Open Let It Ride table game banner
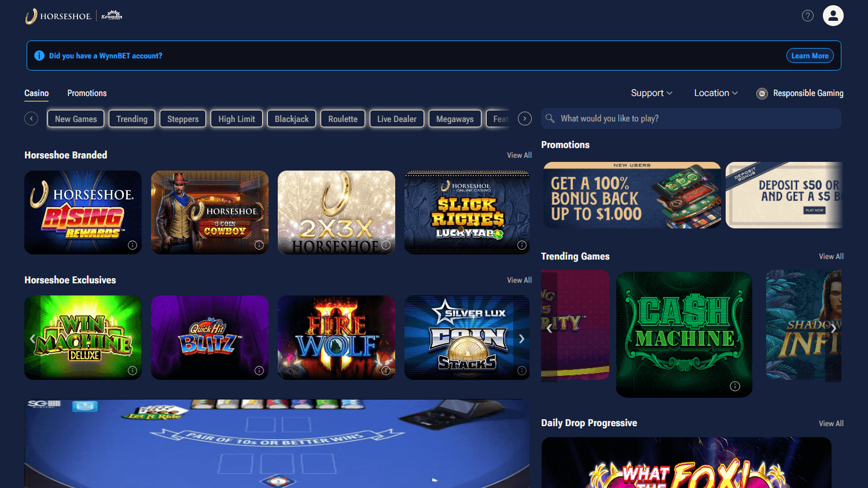Screen dimensions: 868x488 point(277,443)
